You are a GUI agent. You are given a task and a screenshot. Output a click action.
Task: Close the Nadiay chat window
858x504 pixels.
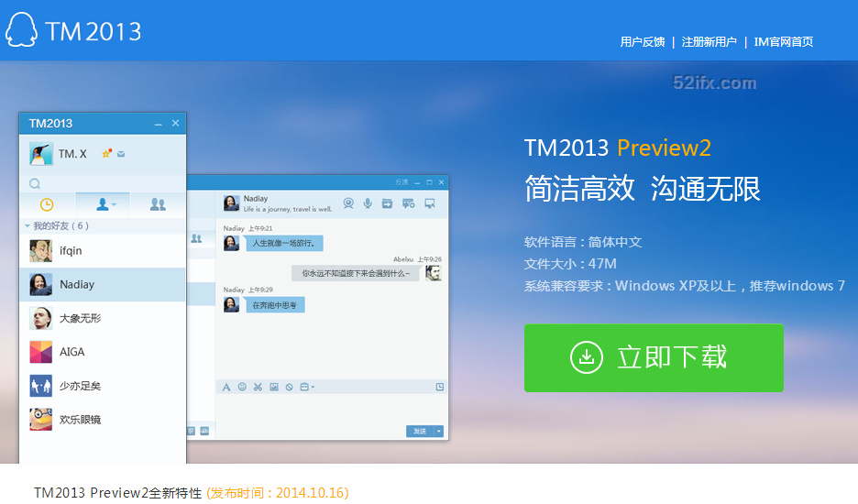point(442,182)
